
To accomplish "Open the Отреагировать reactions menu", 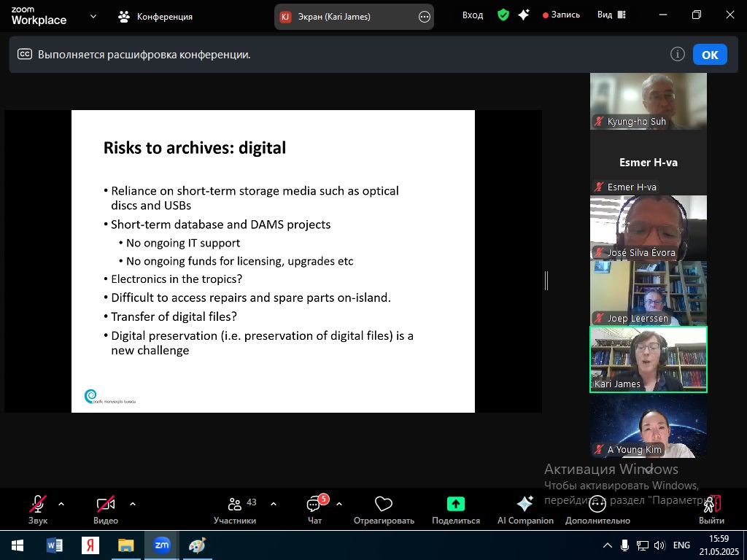I will click(x=384, y=509).
